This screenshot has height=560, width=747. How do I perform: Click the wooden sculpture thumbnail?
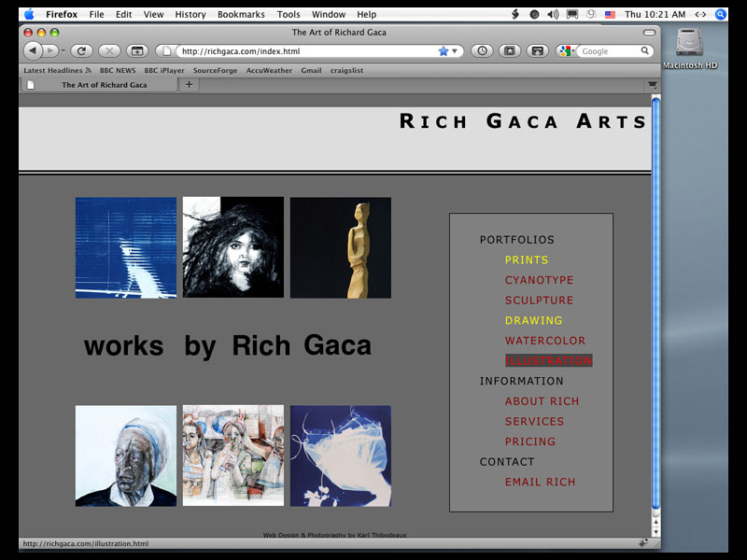click(x=341, y=247)
